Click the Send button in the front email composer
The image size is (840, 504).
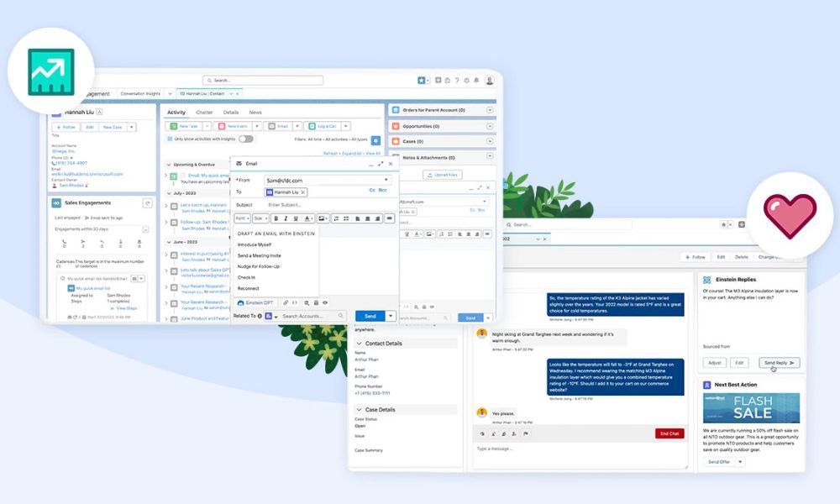pyautogui.click(x=370, y=316)
